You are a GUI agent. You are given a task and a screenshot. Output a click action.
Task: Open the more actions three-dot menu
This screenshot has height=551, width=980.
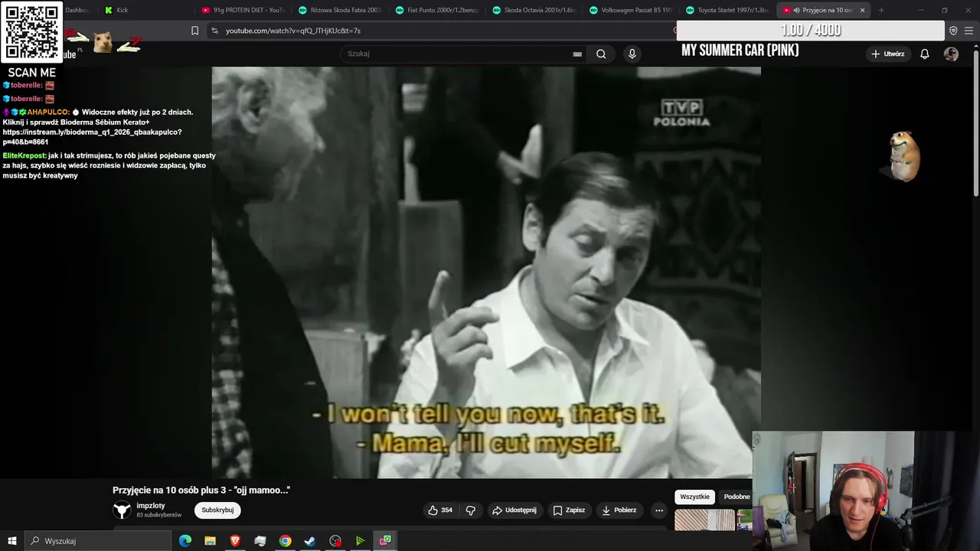(x=658, y=510)
